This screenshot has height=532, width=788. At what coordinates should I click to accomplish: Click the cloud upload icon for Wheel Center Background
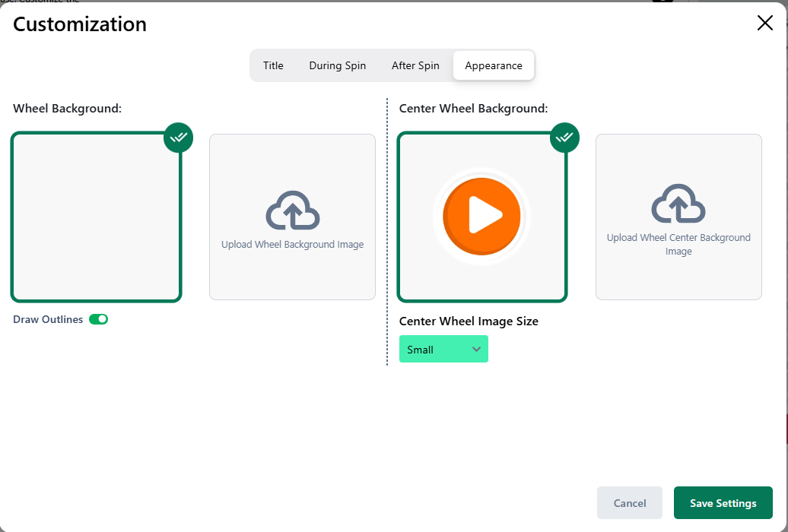pos(678,204)
